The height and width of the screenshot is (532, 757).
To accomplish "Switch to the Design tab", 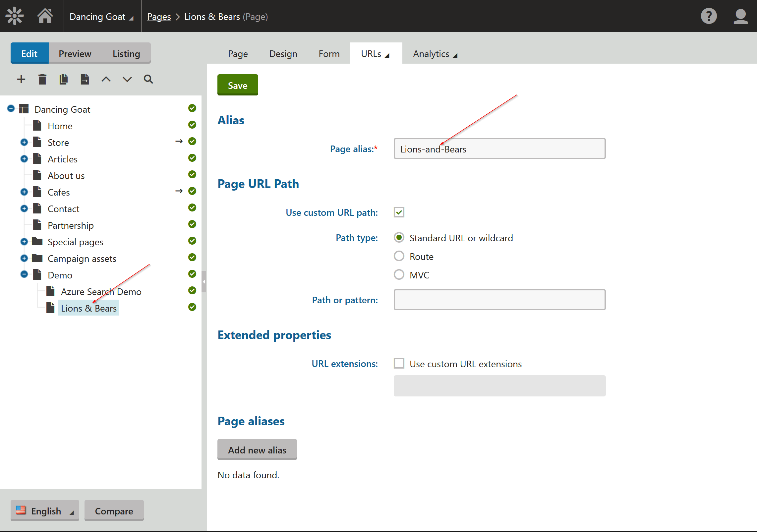I will [283, 54].
